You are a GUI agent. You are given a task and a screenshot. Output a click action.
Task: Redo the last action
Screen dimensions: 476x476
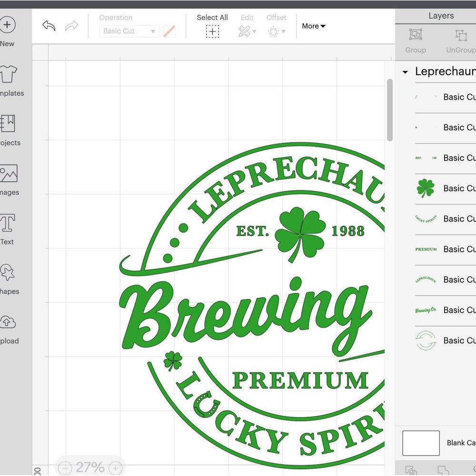point(72,26)
